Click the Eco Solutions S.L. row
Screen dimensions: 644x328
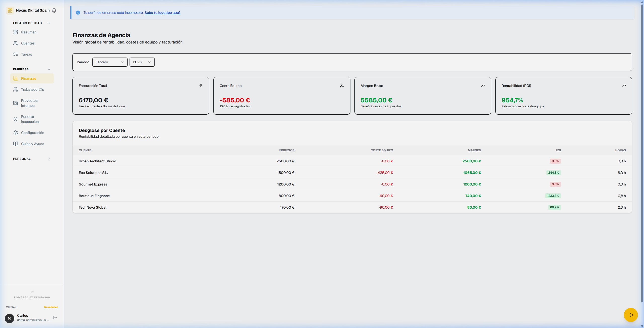pos(93,173)
